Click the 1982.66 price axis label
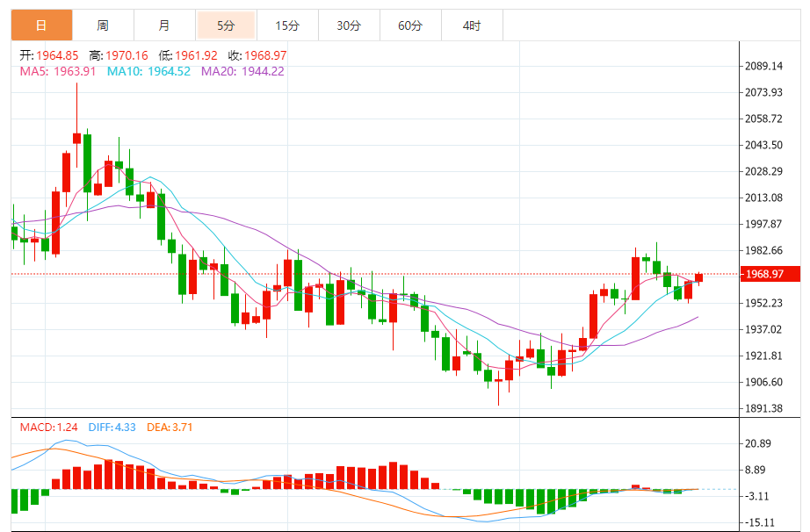Image resolution: width=810 pixels, height=532 pixels. (x=763, y=250)
